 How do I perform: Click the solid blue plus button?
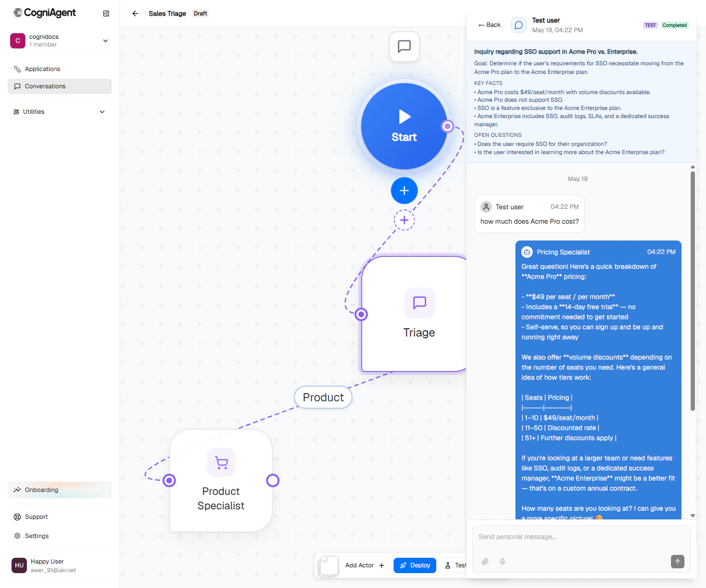click(x=405, y=191)
